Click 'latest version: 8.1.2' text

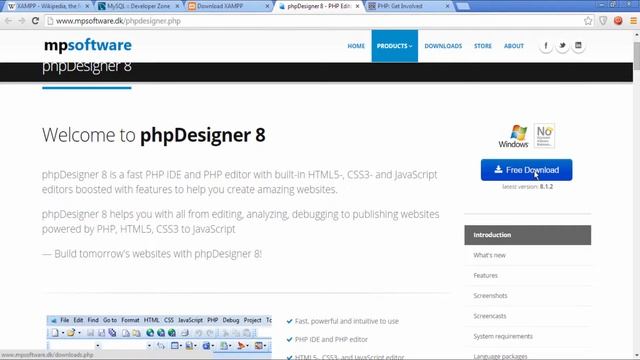(527, 187)
